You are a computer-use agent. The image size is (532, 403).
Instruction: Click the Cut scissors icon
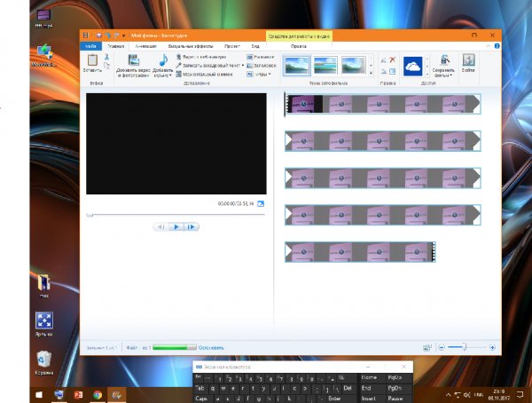(106, 57)
